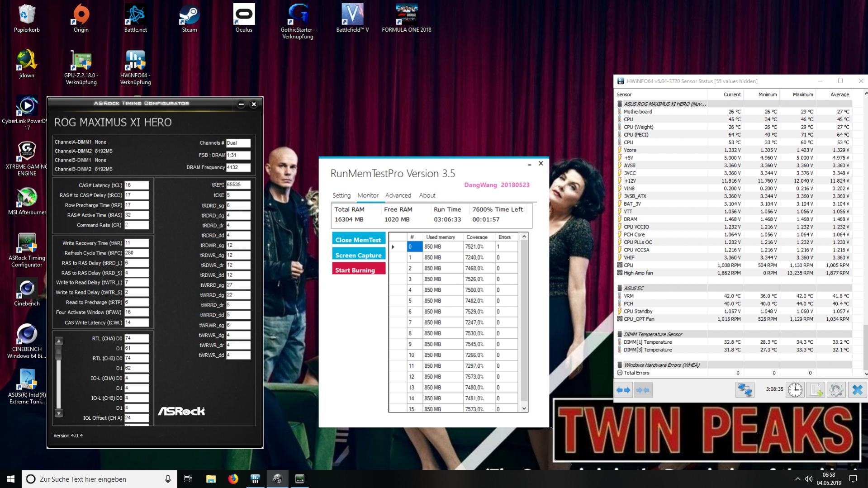Click HWiNFO network/remote monitors icon
868x488 pixels.
click(x=745, y=390)
